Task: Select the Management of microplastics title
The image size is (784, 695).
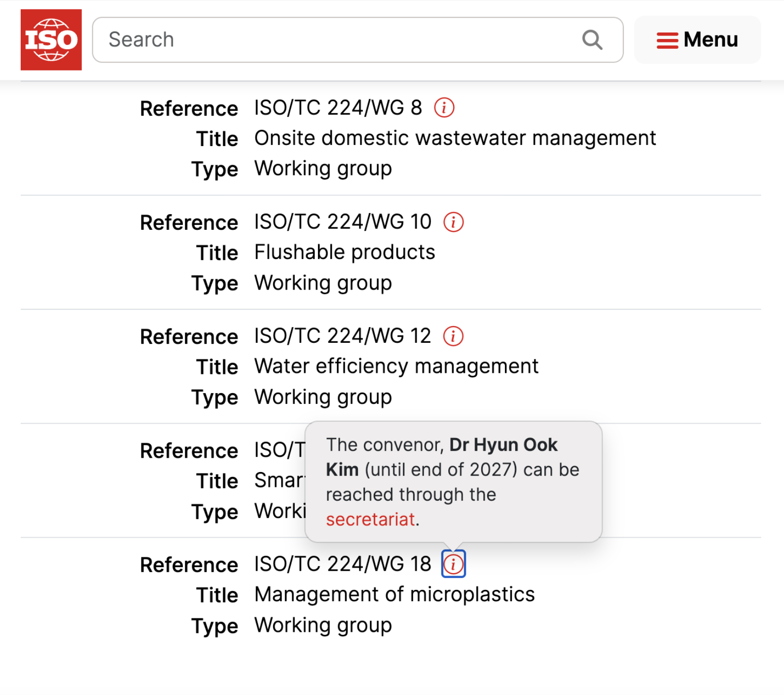Action: [394, 594]
